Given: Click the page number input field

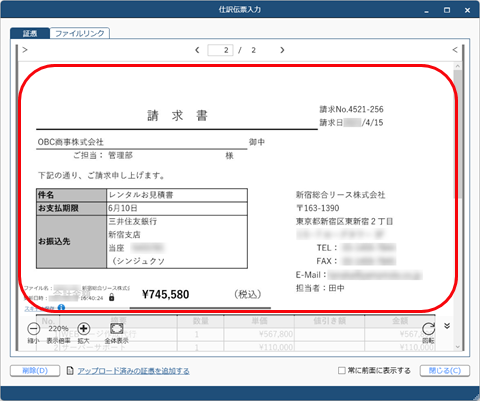Looking at the screenshot, I should [x=220, y=50].
